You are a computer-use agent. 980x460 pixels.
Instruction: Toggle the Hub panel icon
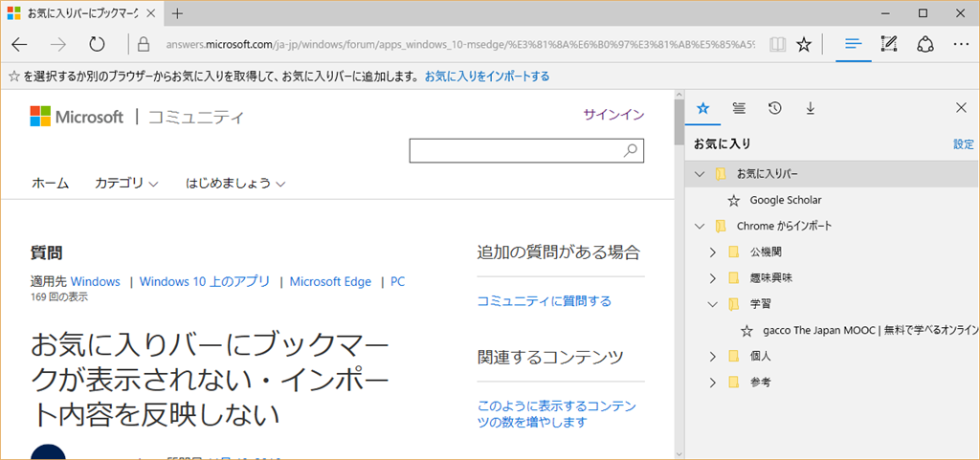point(853,44)
